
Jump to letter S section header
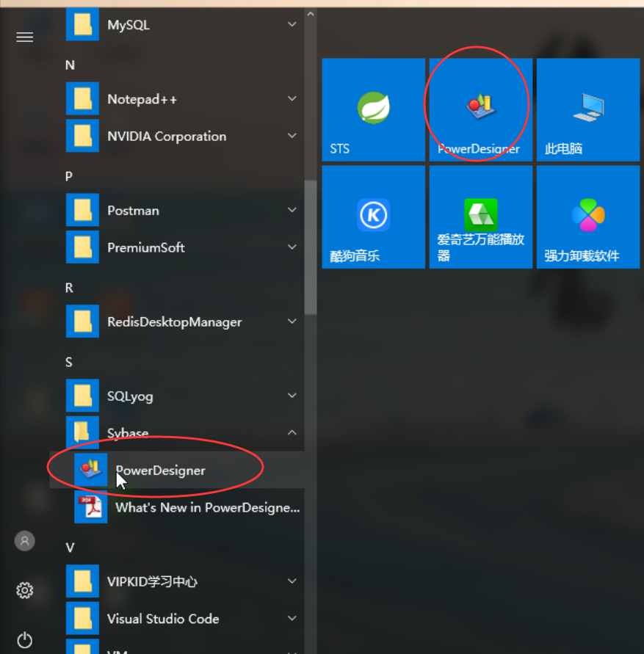[69, 362]
